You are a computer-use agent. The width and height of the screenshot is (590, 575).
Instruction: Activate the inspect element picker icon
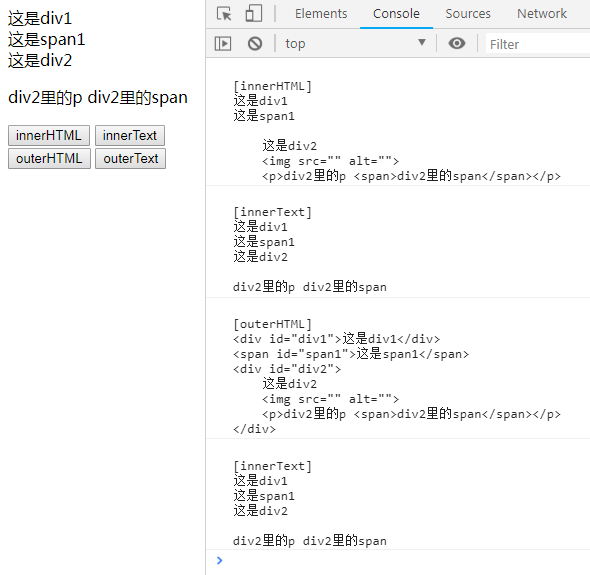[225, 14]
